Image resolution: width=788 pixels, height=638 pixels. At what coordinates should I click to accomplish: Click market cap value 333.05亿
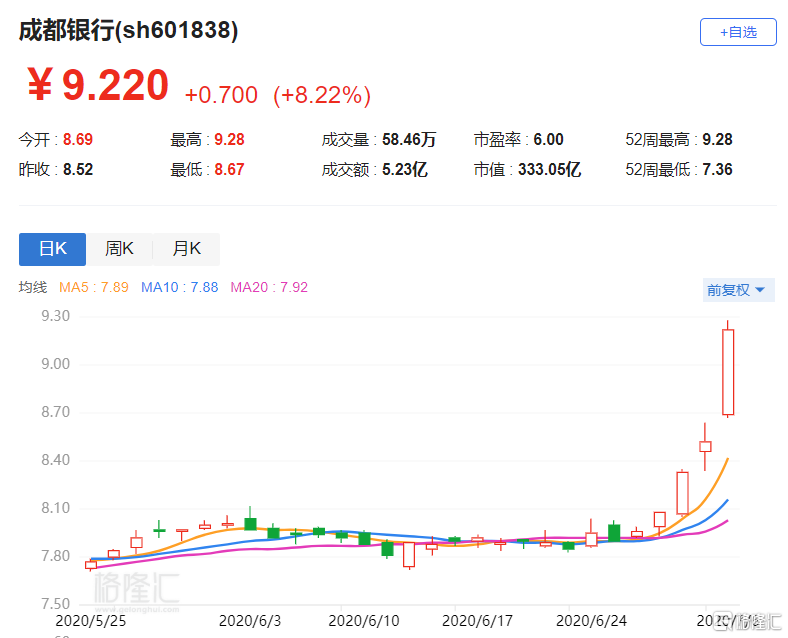click(549, 169)
